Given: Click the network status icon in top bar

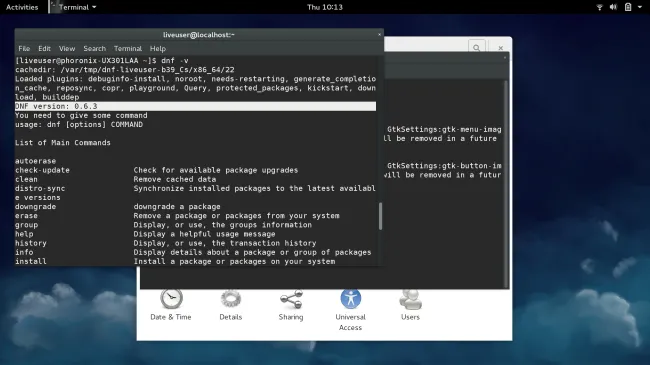Looking at the screenshot, I should tap(599, 7).
